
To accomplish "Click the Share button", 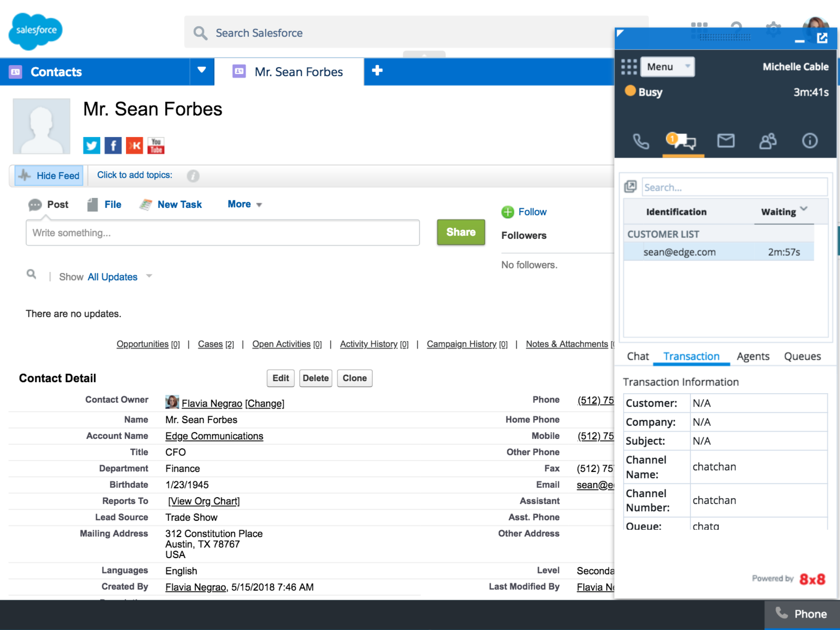I will [x=461, y=232].
